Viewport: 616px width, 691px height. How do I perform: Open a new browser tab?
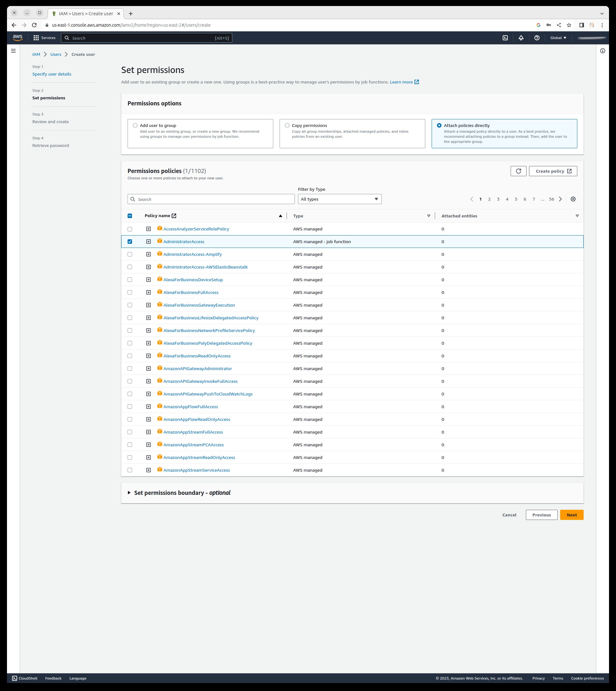coord(131,14)
